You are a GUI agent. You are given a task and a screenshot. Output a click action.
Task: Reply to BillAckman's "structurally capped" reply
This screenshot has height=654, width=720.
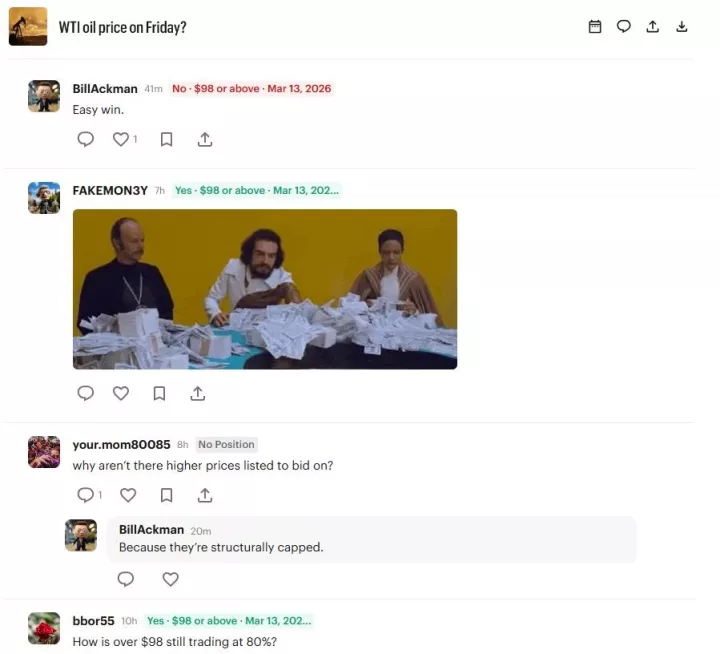125,579
